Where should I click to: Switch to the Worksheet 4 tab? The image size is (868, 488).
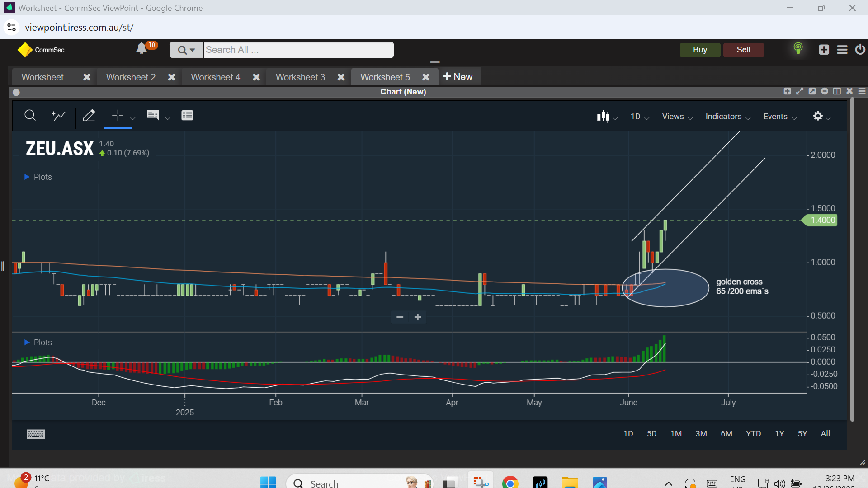[216, 77]
